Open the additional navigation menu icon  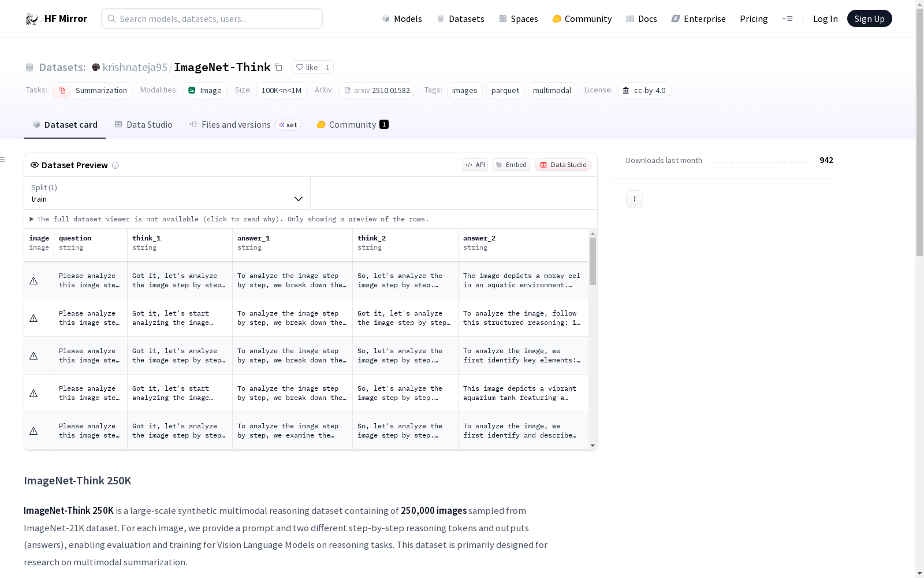787,18
